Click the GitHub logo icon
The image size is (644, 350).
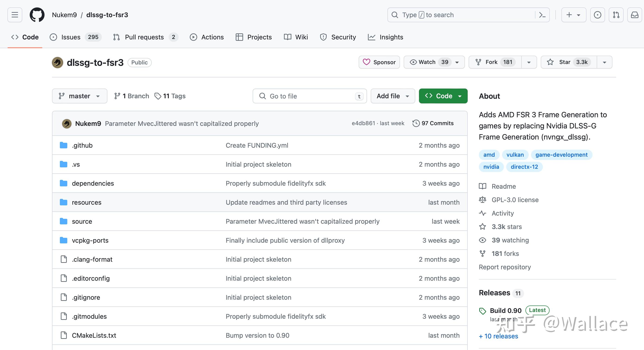tap(37, 15)
